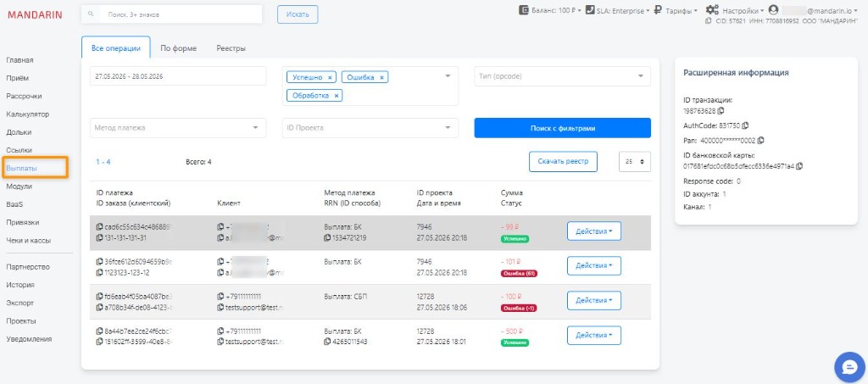The height and width of the screenshot is (384, 868).
Task: Expand the Тип (opcode) dropdown
Action: click(x=562, y=76)
